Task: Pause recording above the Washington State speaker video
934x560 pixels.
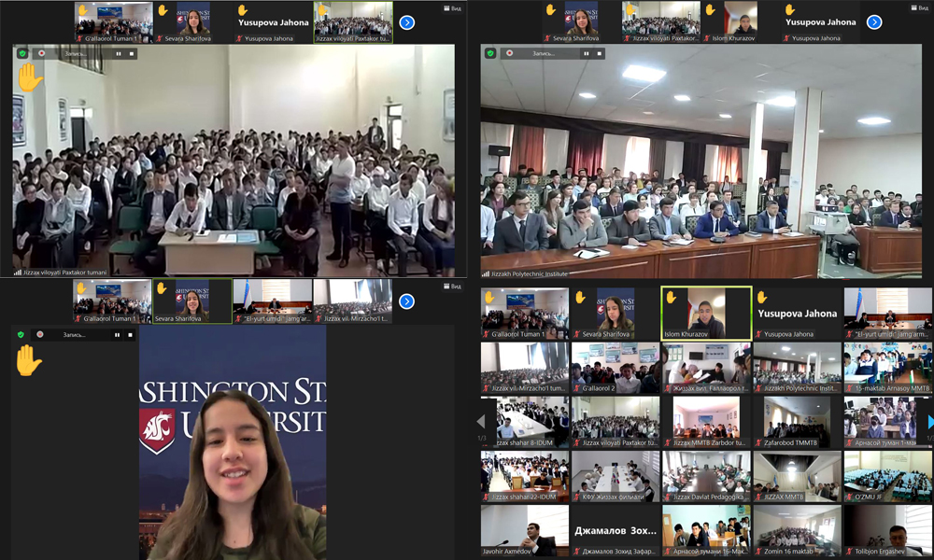Action: click(117, 334)
